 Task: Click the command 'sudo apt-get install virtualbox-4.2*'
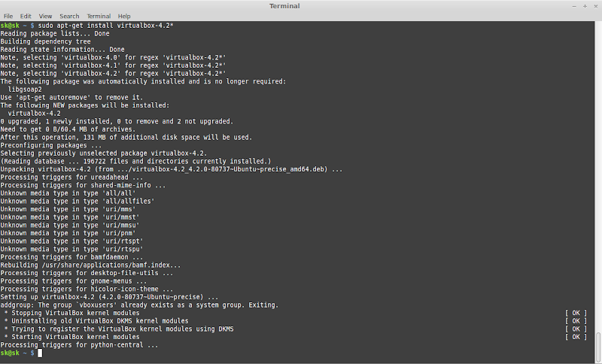[105, 26]
